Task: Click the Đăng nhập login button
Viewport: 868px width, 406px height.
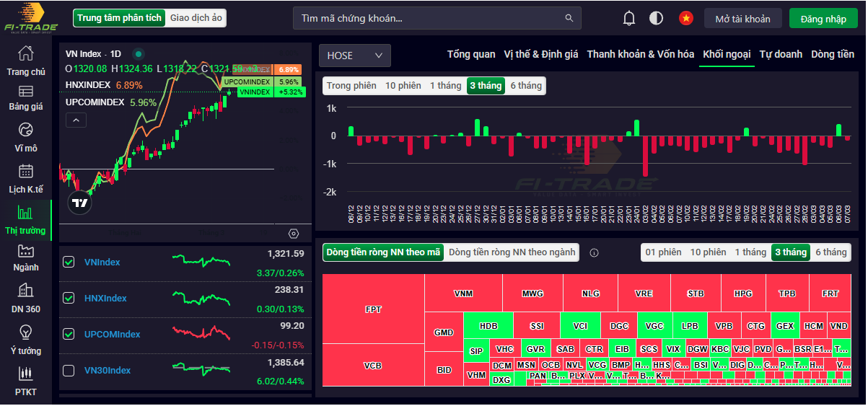Action: (x=823, y=19)
